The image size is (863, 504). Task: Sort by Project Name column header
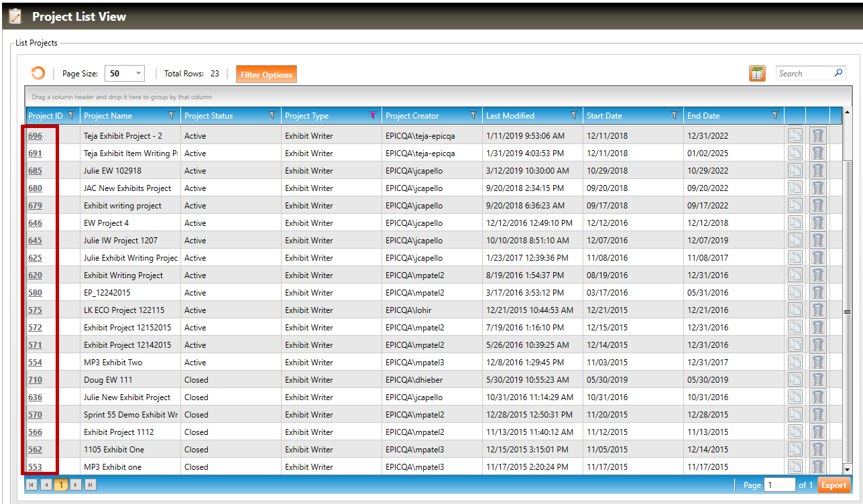click(x=108, y=116)
